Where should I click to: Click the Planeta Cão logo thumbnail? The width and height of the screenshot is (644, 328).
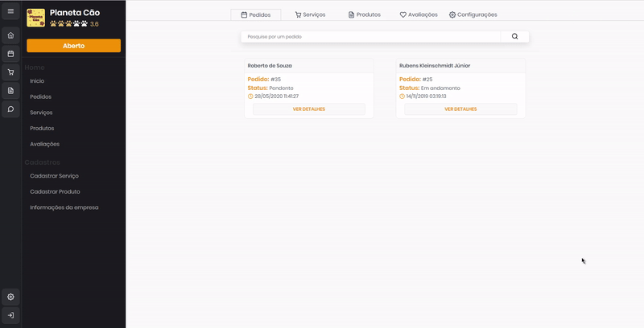[35, 18]
